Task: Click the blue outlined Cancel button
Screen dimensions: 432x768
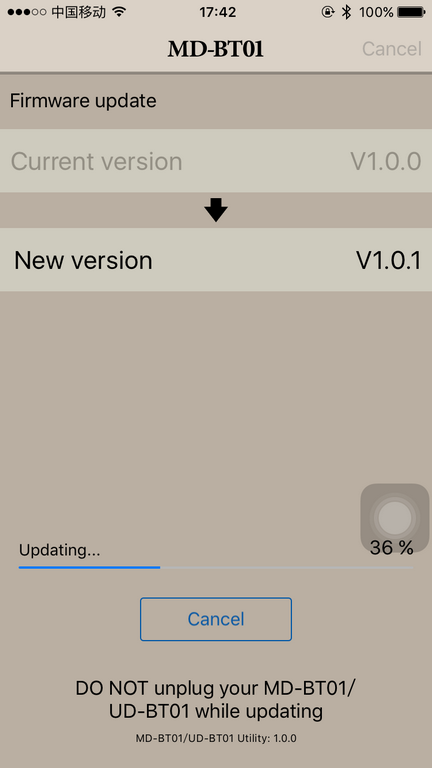Action: pos(216,619)
